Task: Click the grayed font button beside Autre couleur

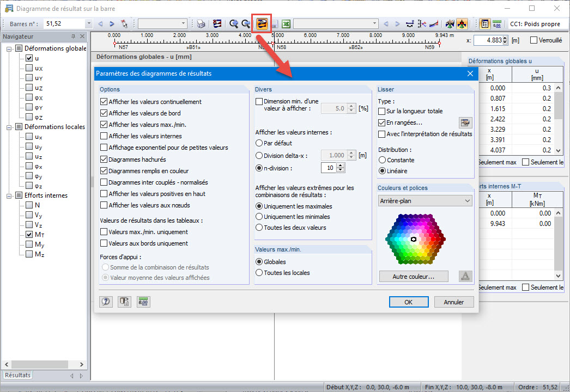Action: [x=465, y=277]
